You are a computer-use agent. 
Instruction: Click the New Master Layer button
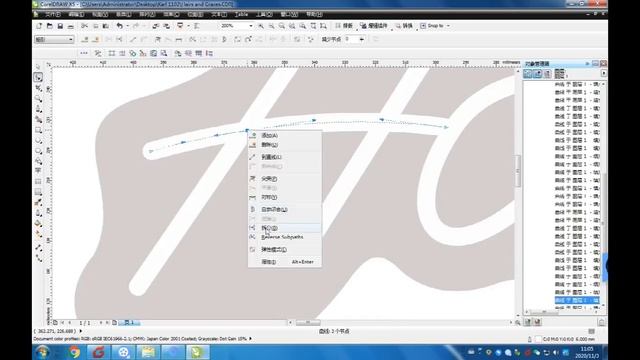(538, 322)
